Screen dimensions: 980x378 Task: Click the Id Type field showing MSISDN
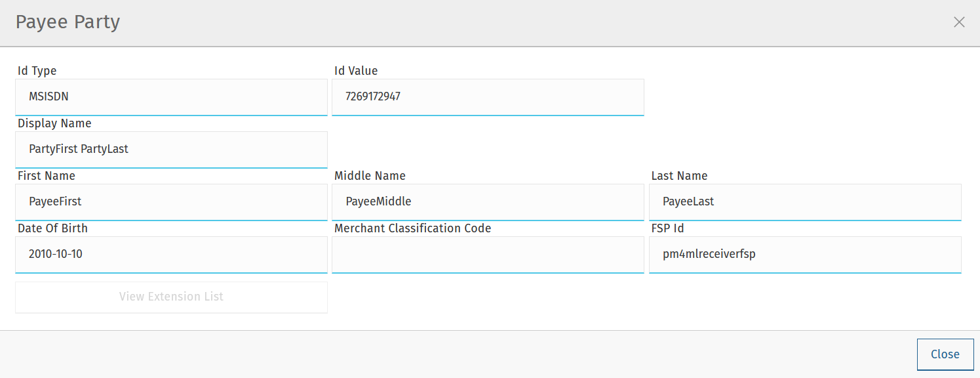pos(171,96)
